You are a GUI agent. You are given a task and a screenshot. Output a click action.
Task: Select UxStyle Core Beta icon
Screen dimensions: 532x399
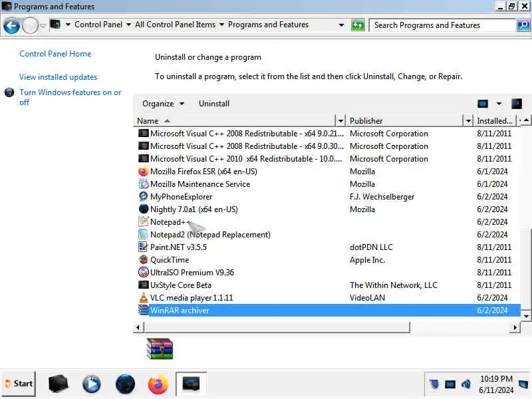pyautogui.click(x=144, y=285)
